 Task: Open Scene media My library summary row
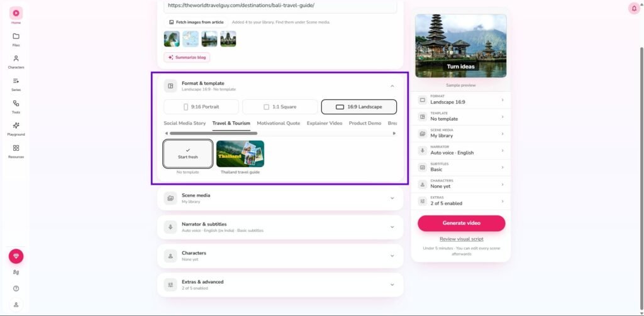[461, 134]
